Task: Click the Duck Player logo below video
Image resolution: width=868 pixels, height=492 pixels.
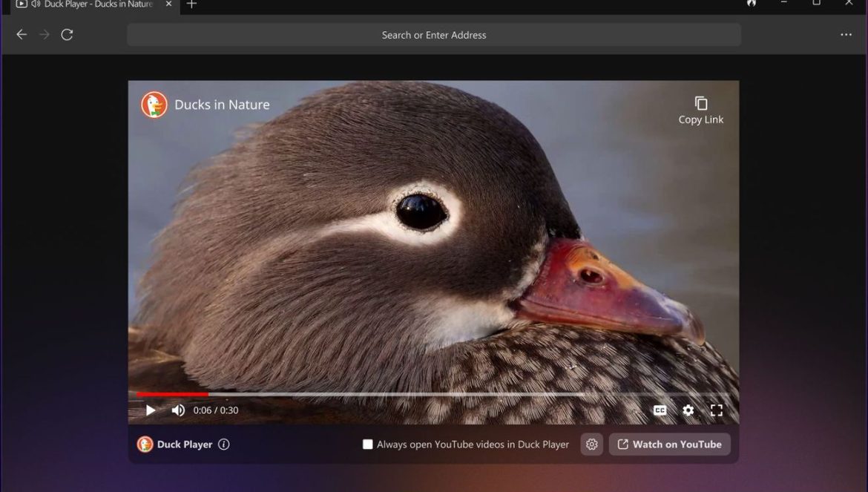Action: (145, 444)
